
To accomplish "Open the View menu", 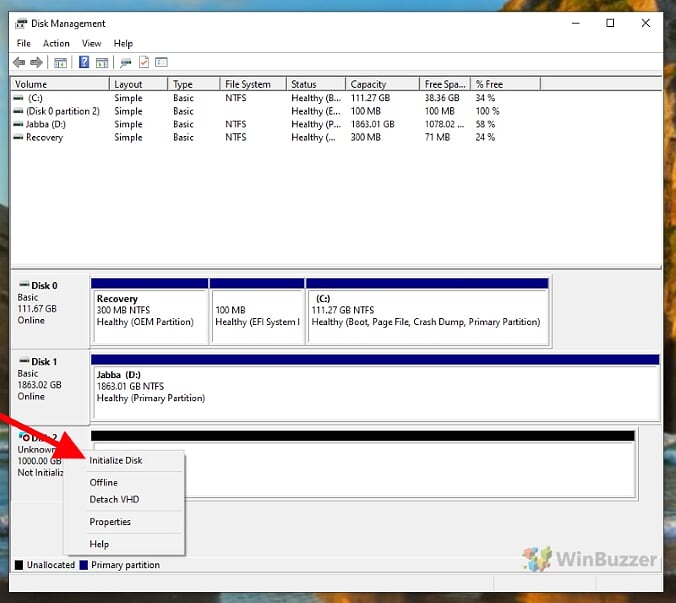I will [91, 44].
